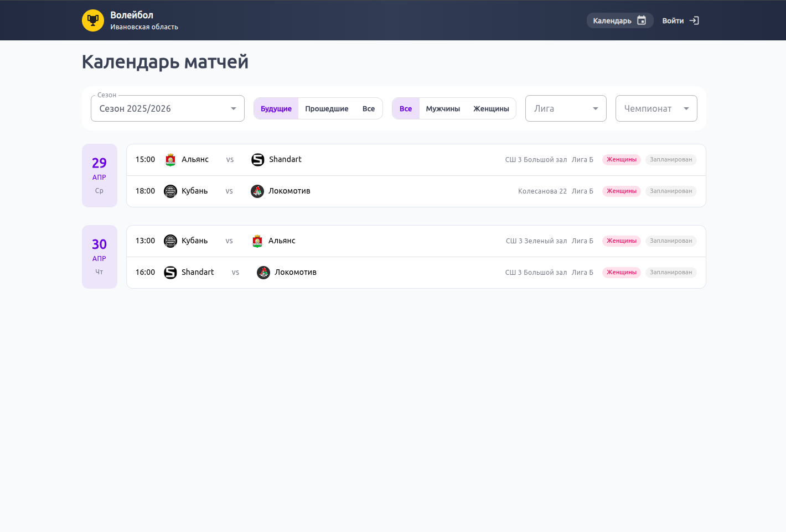Click the Shandart logo in the 15:00 match

point(257,159)
